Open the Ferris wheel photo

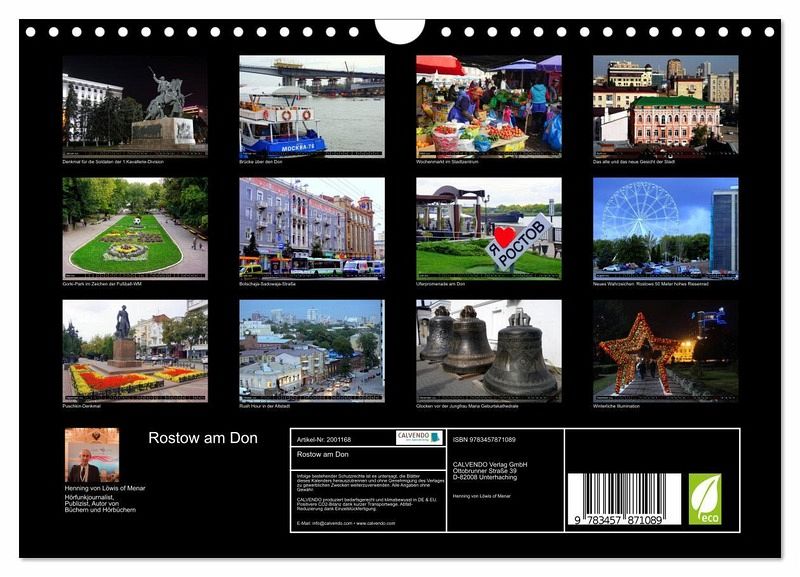[665, 229]
